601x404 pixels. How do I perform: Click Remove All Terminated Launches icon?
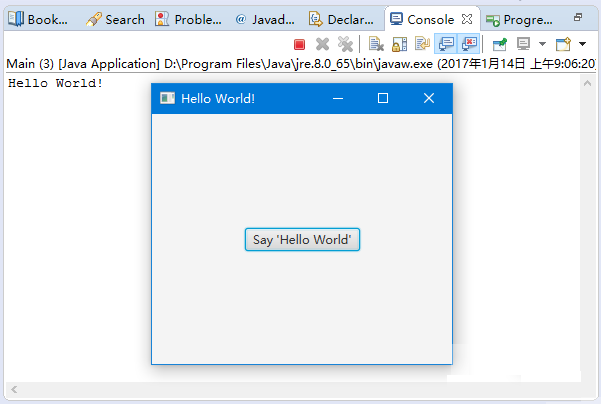pos(345,44)
